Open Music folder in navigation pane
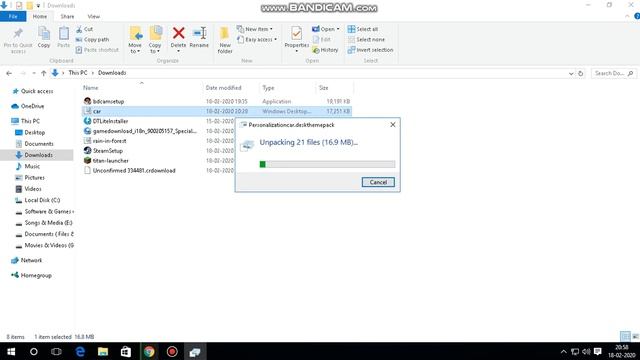 tap(32, 166)
